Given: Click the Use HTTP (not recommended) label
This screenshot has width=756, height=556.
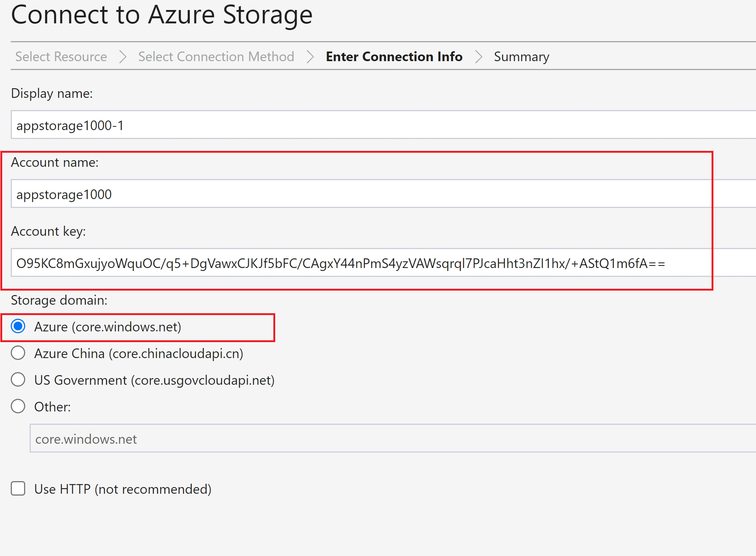Looking at the screenshot, I should pyautogui.click(x=123, y=489).
